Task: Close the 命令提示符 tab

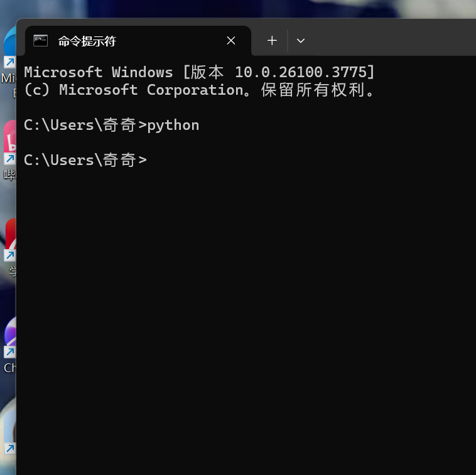Action: point(231,41)
